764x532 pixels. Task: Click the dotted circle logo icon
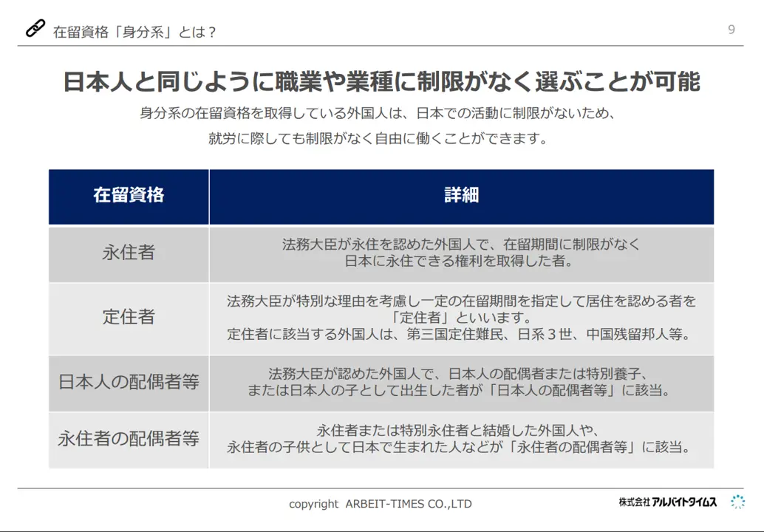pyautogui.click(x=737, y=502)
